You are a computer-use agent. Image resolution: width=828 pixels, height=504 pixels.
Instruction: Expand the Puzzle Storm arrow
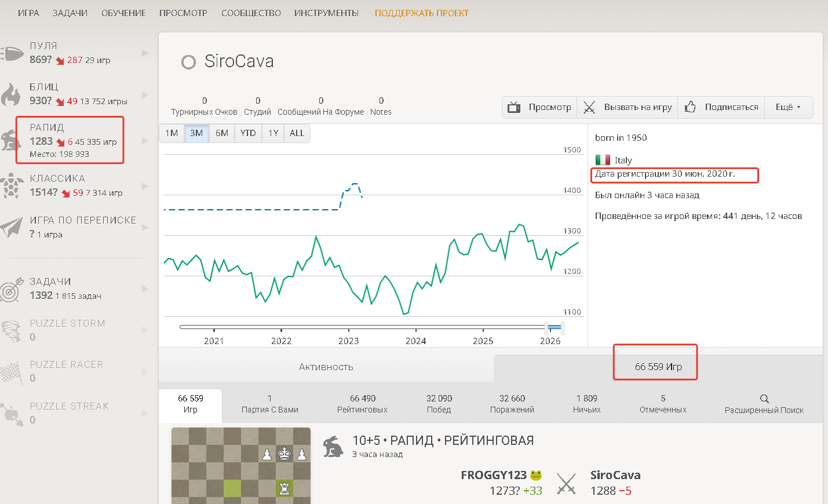pyautogui.click(x=145, y=330)
